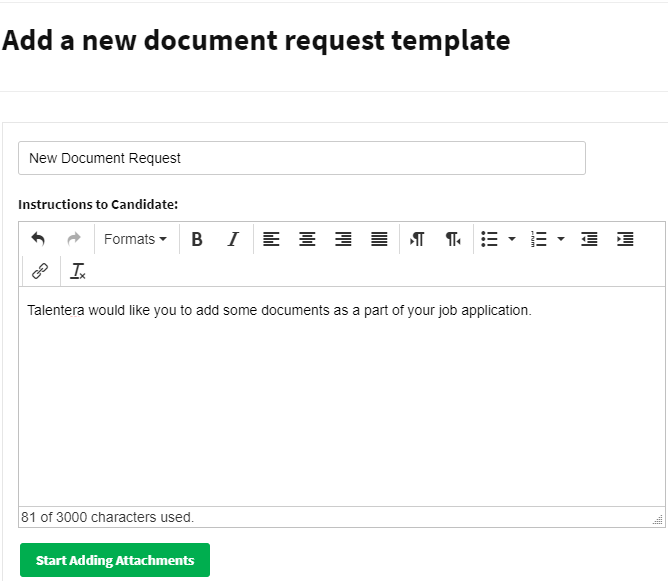This screenshot has width=668, height=581.
Task: Center align the text
Action: click(308, 239)
